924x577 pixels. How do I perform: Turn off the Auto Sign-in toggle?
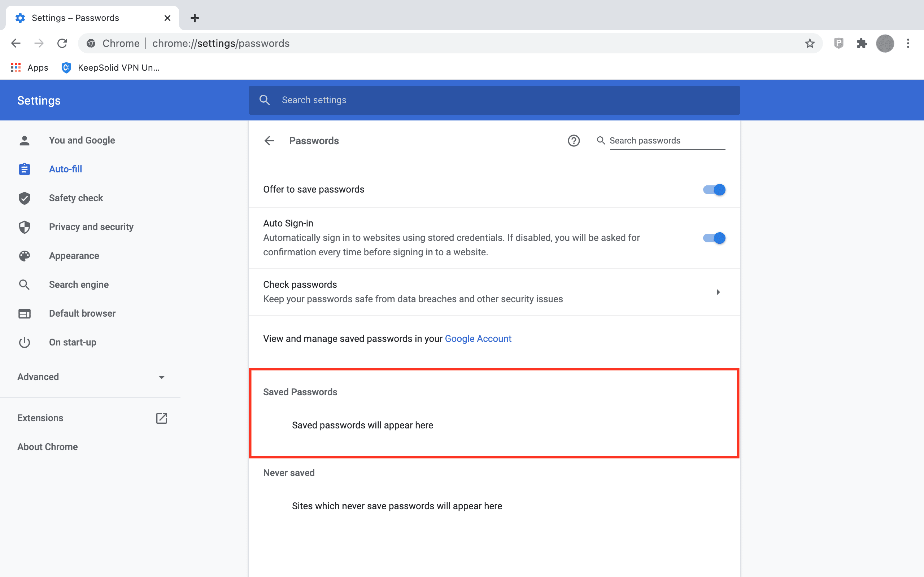[714, 238]
